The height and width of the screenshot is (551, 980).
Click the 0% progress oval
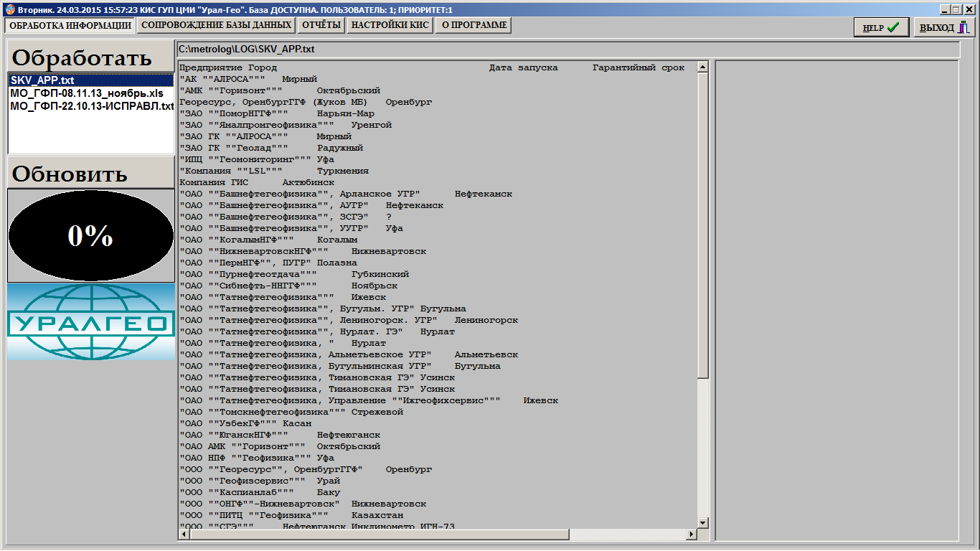click(x=90, y=235)
